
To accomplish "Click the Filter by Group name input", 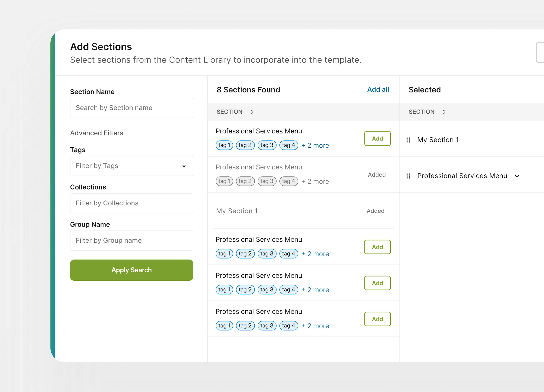I will [131, 240].
